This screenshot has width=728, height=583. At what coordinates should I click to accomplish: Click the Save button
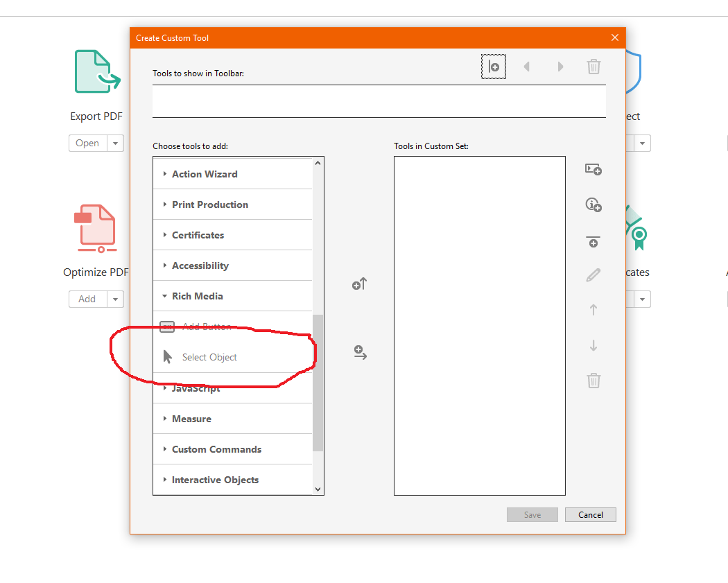(532, 515)
